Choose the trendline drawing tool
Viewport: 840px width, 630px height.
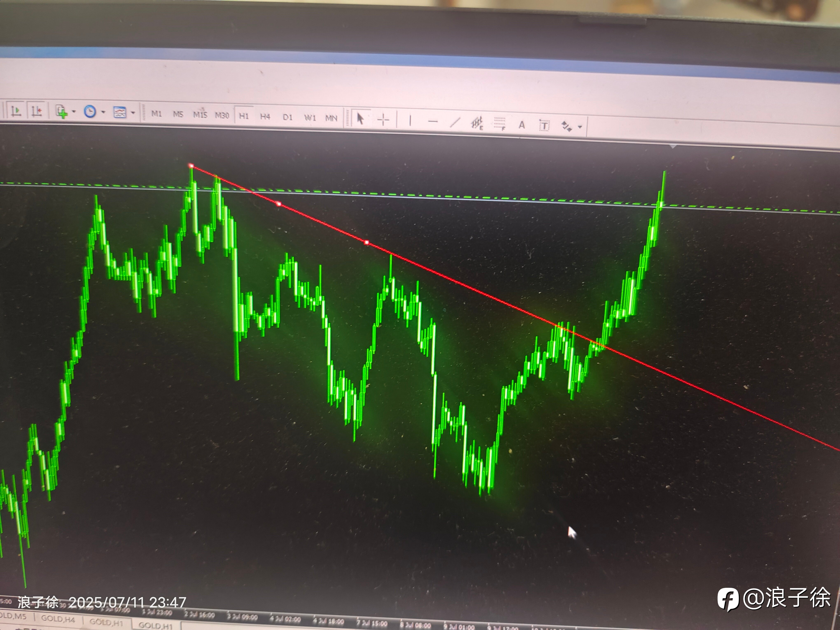point(455,122)
